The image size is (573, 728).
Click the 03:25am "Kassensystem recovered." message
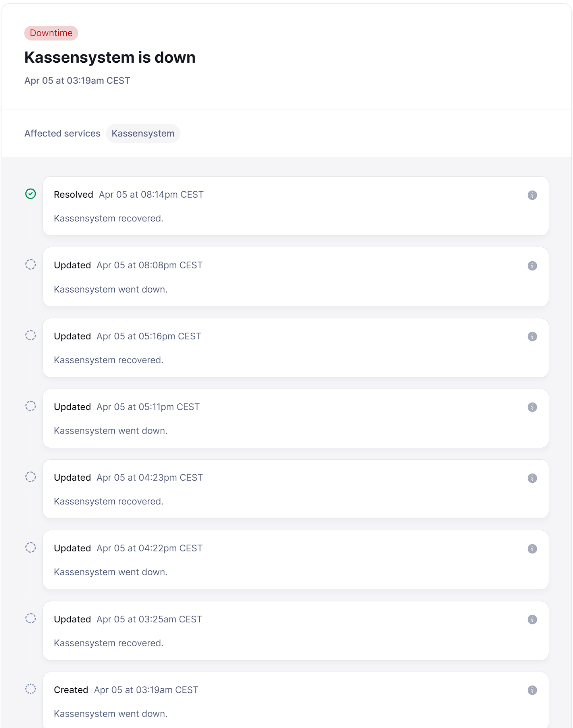tap(108, 643)
